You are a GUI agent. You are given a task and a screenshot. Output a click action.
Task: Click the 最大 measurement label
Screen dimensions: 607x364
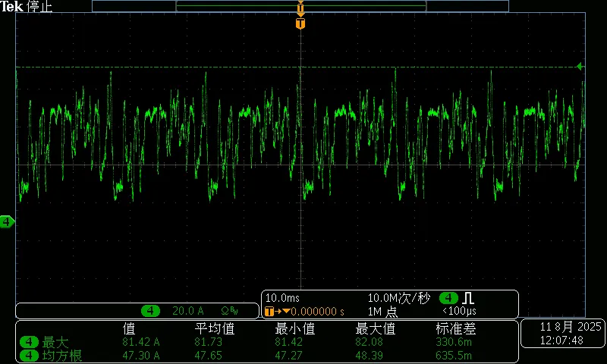pyautogui.click(x=55, y=342)
